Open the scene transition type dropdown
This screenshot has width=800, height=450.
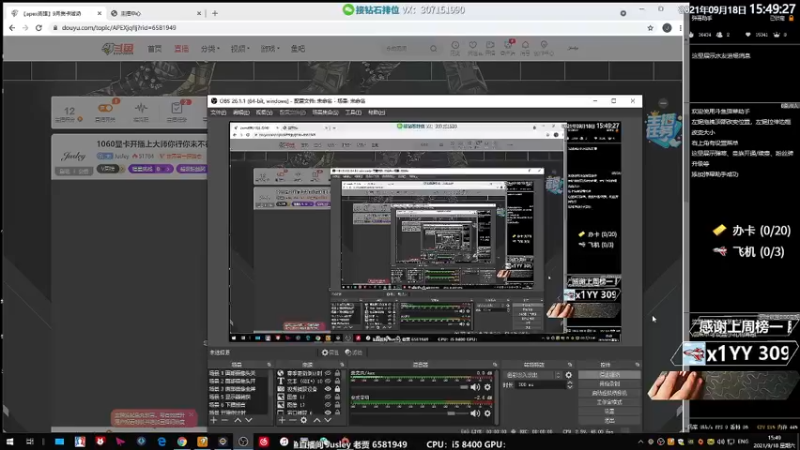coord(532,375)
